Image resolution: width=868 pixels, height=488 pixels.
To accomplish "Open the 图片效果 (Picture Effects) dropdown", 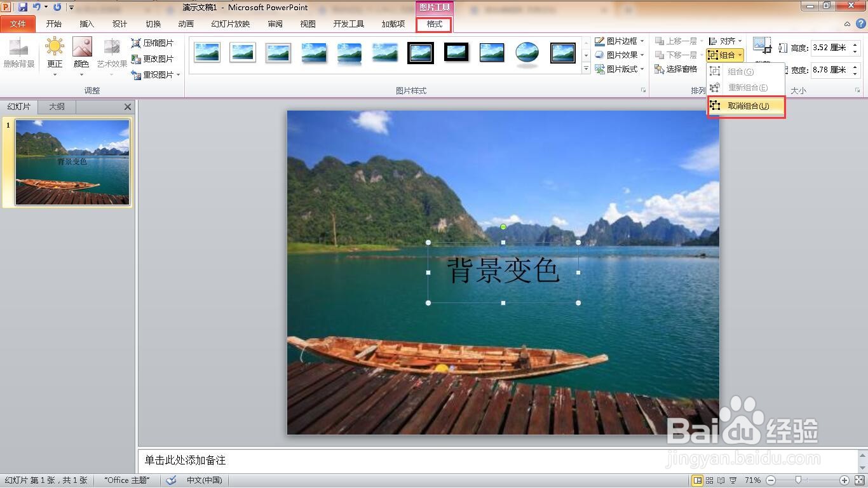I will [620, 55].
